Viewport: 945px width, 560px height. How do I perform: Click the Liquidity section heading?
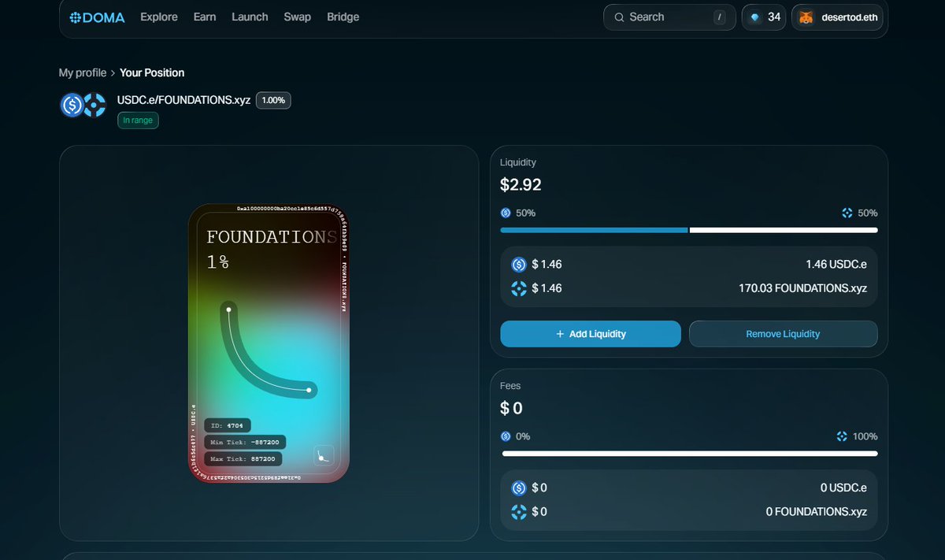[518, 162]
